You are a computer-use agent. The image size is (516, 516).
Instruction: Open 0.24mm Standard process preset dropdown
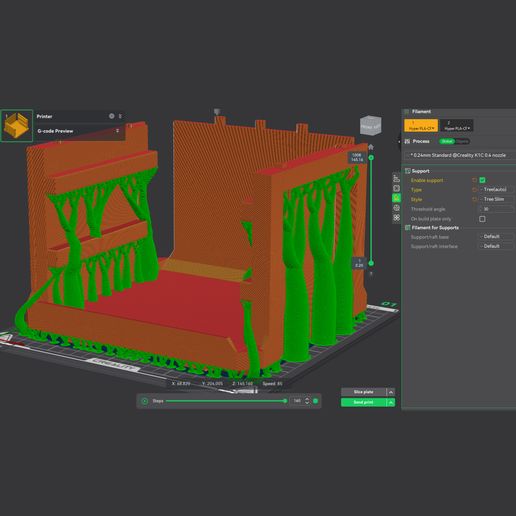tap(460, 155)
